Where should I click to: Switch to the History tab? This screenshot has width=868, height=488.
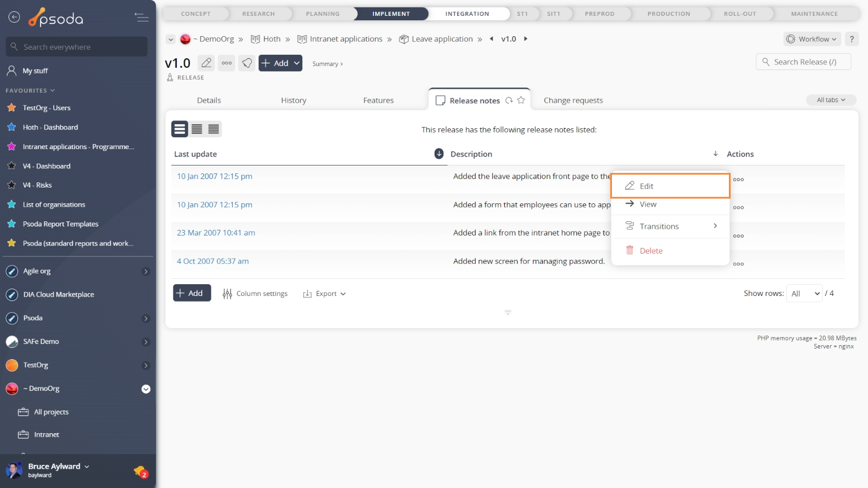pyautogui.click(x=294, y=101)
